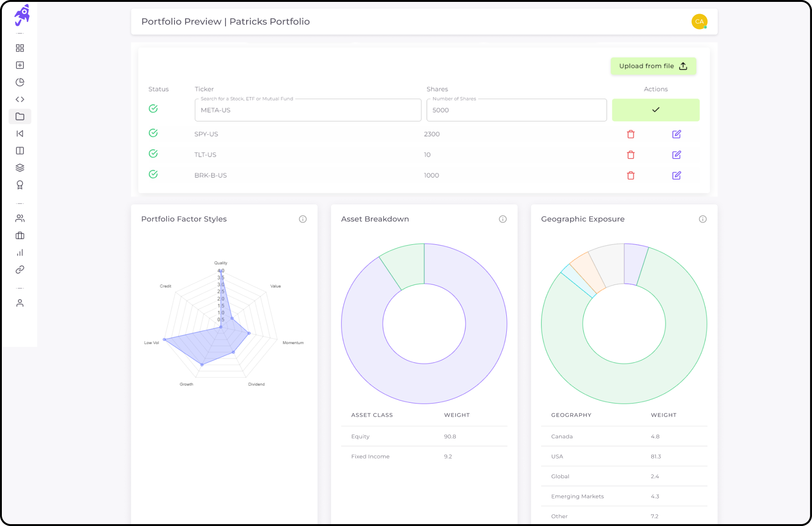The image size is (812, 526).
Task: Confirm the META-US entry with the checkmark
Action: pyautogui.click(x=655, y=110)
